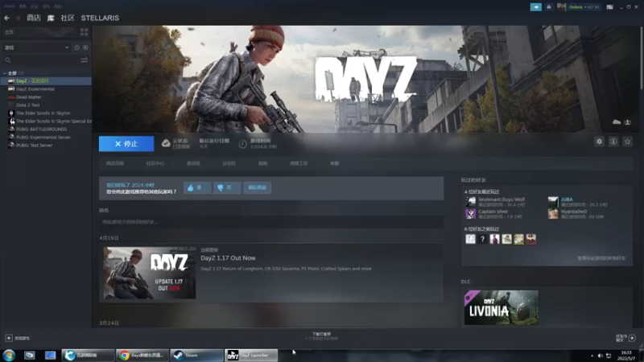Switch to Chrome taskbar window
The height and width of the screenshot is (362, 644).
click(142, 355)
